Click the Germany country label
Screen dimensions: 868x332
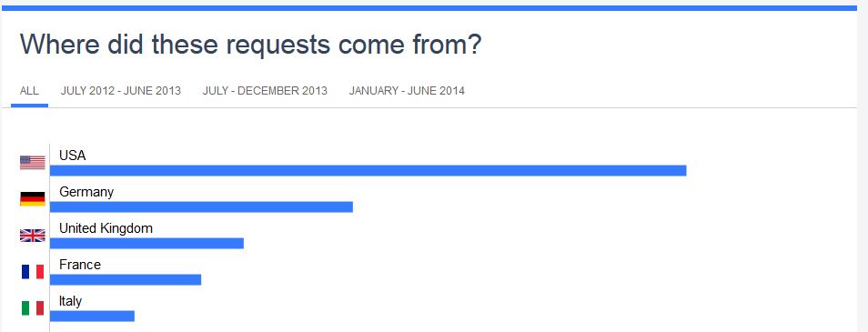pyautogui.click(x=86, y=193)
